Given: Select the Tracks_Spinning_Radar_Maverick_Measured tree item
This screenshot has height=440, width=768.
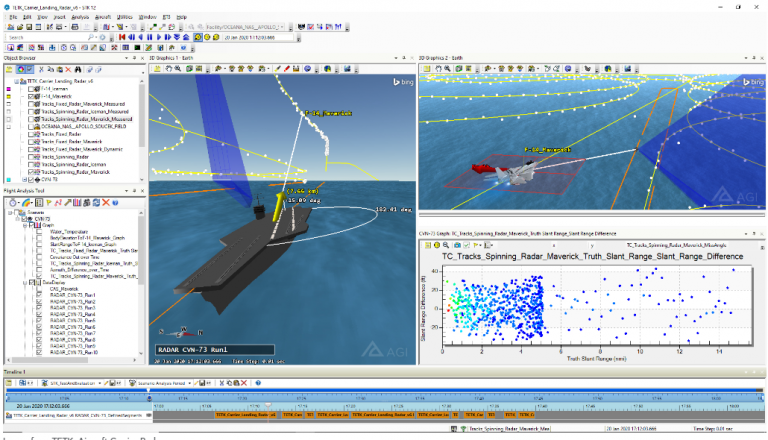Looking at the screenshot, I should click(87, 119).
